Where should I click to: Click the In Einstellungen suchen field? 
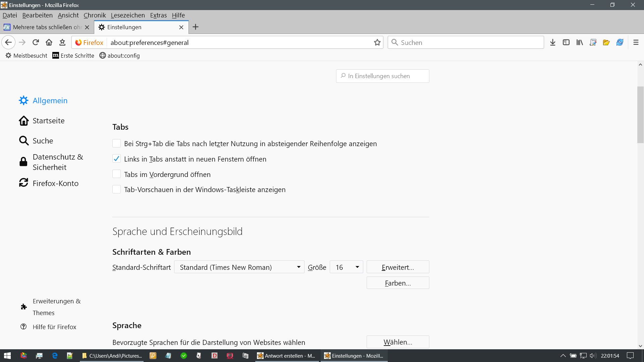tap(382, 76)
